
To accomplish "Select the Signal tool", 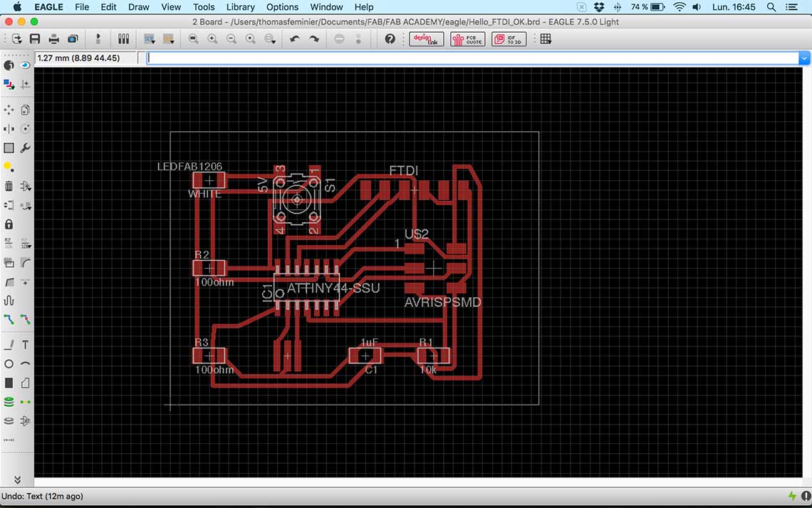I will [x=25, y=402].
